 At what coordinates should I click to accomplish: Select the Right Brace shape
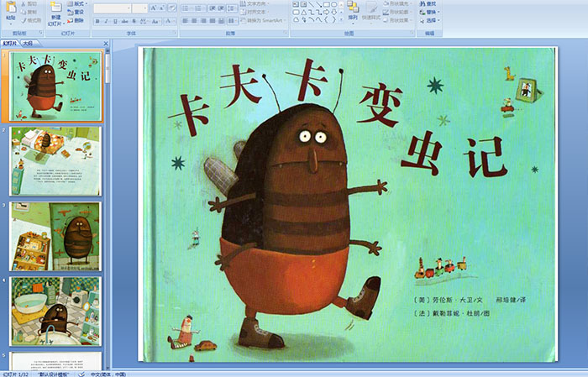[x=334, y=20]
